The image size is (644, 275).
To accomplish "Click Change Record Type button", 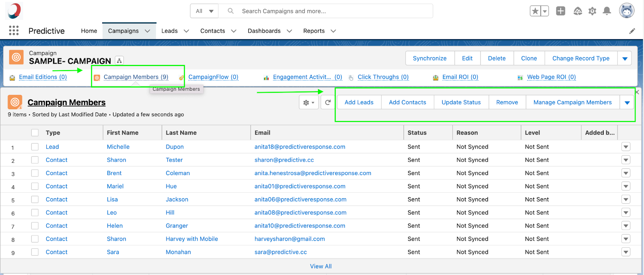I will [x=581, y=58].
